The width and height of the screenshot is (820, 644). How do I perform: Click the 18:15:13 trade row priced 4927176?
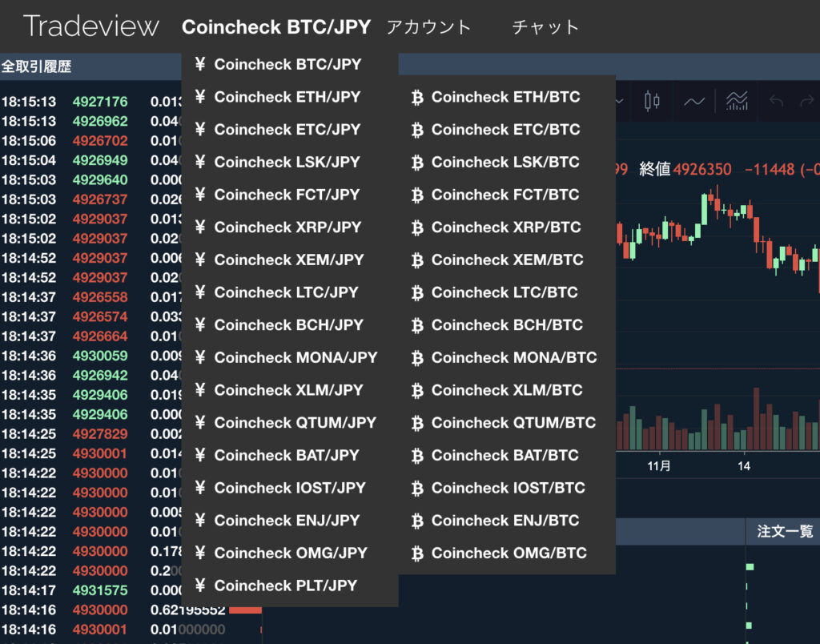coord(88,102)
